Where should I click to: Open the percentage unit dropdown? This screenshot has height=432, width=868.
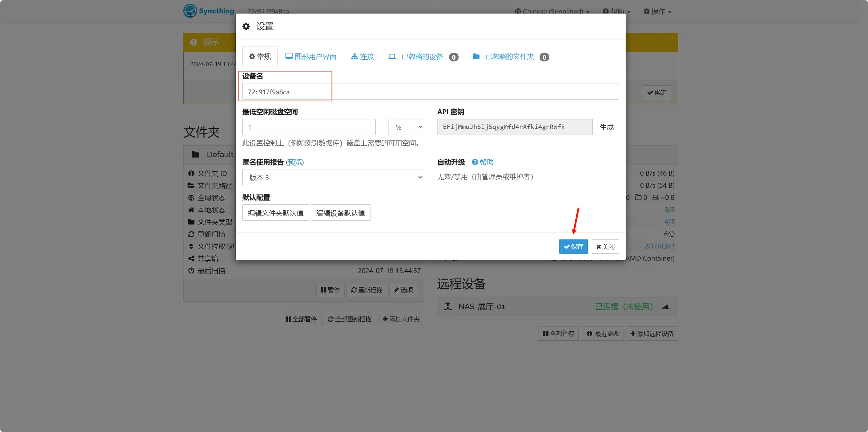[x=406, y=127]
